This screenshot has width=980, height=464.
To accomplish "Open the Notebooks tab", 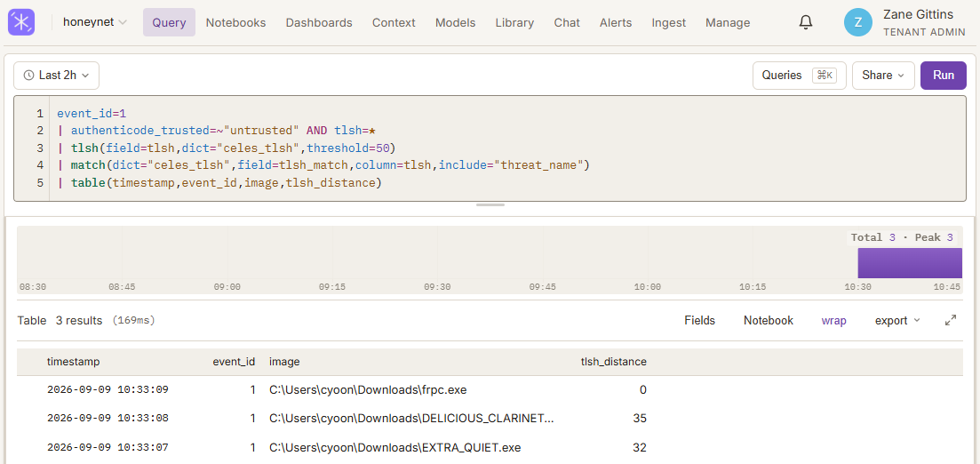I will pyautogui.click(x=235, y=22).
